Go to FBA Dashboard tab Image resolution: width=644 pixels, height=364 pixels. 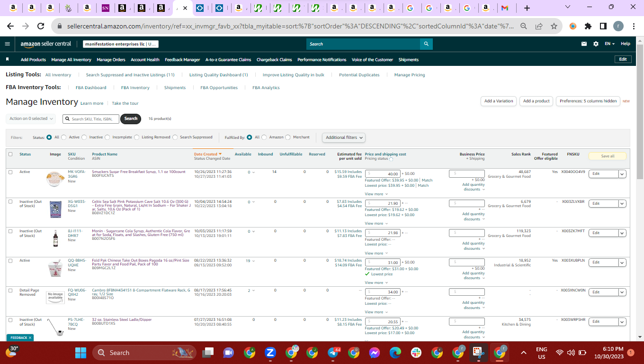click(91, 88)
